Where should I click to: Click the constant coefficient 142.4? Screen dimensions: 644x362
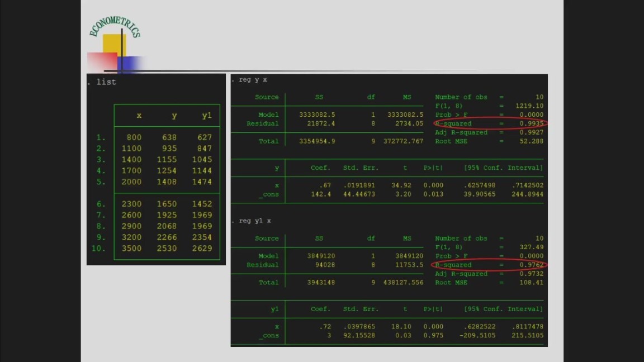pyautogui.click(x=321, y=194)
